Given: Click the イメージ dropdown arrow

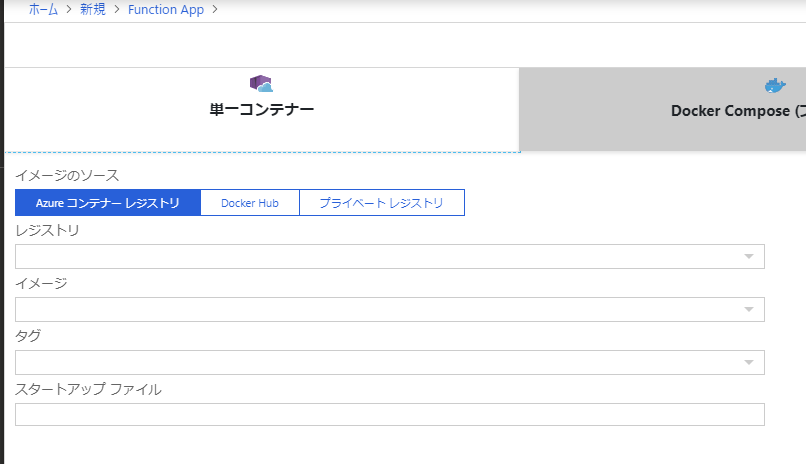Looking at the screenshot, I should tap(749, 309).
